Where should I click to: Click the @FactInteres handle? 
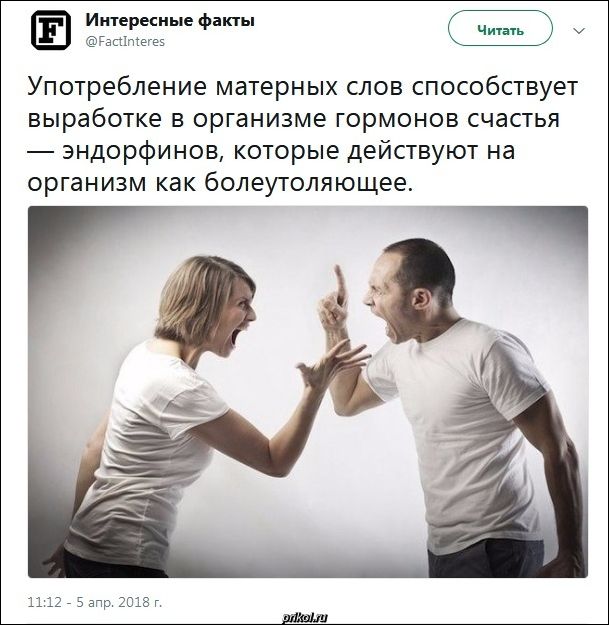(x=125, y=41)
